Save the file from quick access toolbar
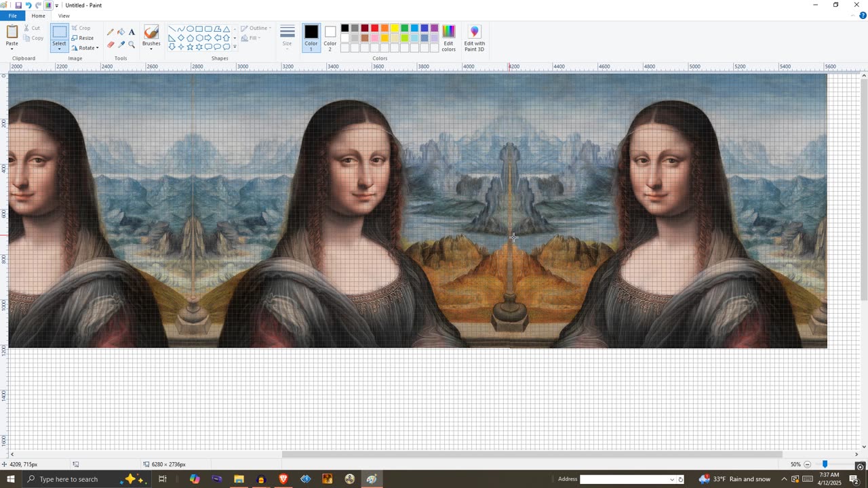Viewport: 868px width, 488px height. click(18, 5)
